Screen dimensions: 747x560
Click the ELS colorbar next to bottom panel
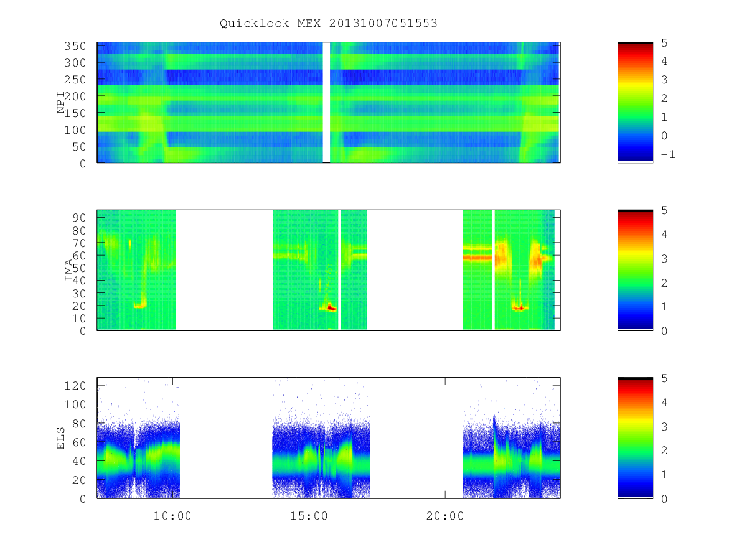click(x=635, y=438)
